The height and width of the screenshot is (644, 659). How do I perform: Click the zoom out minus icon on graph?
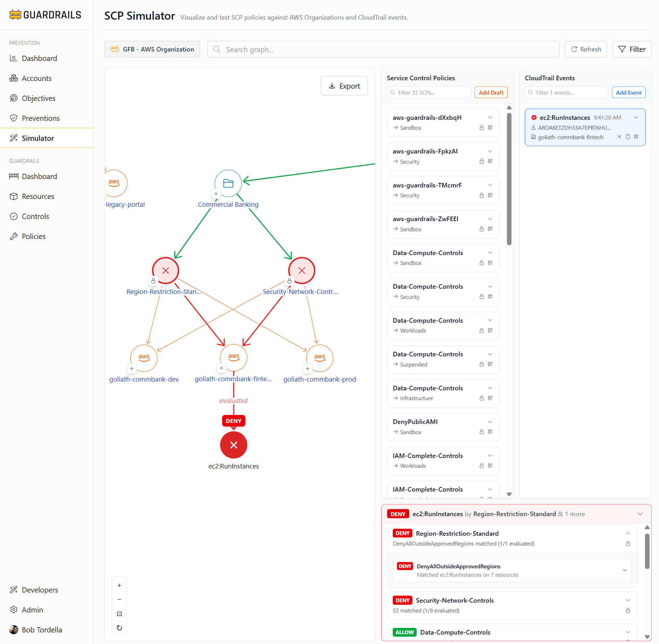[119, 600]
